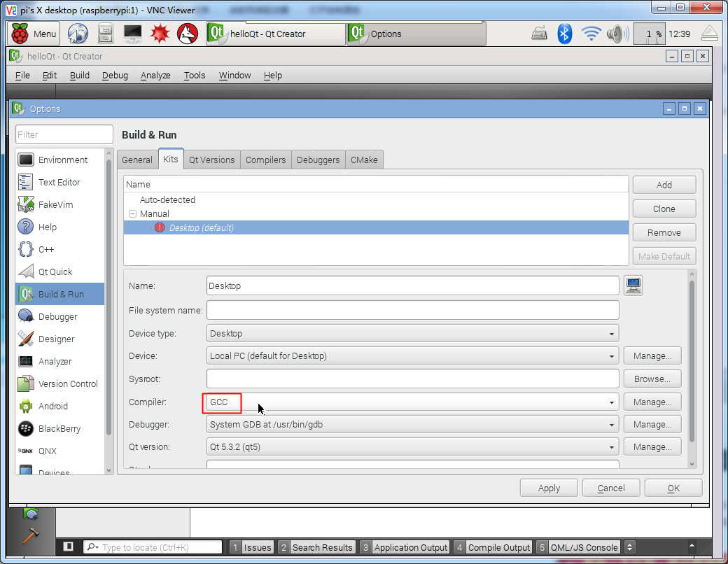This screenshot has height=564, width=728.
Task: Open the Build menu
Action: (79, 75)
